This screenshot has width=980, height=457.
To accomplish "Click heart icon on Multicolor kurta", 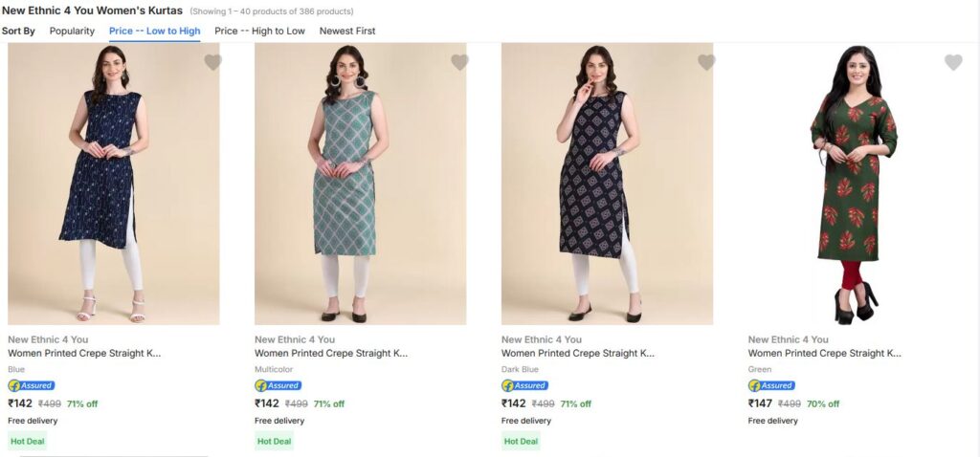I will coord(459,62).
